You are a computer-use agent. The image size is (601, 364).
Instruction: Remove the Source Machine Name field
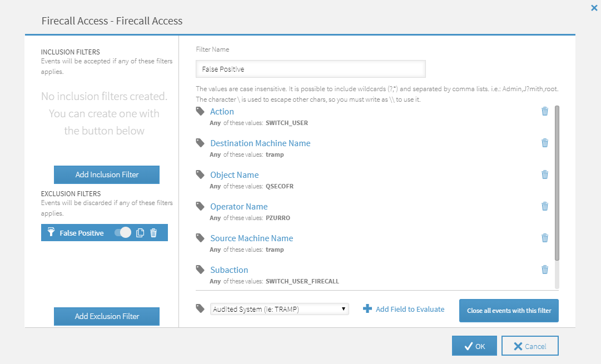tap(544, 238)
